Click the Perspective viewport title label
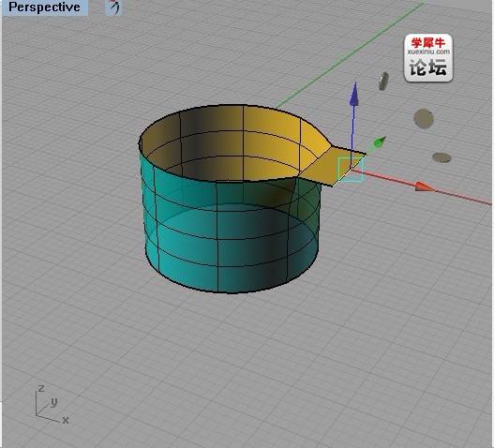This screenshot has width=494, height=448. pyautogui.click(x=44, y=7)
